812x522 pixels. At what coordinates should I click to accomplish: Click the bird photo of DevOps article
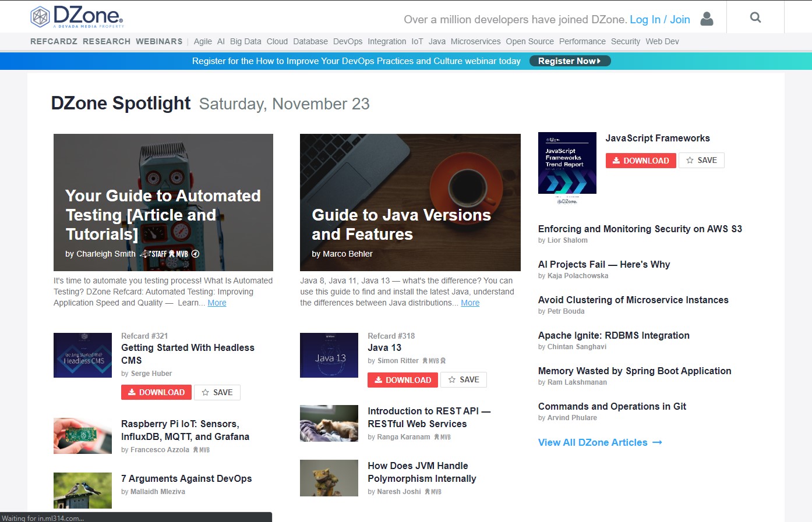click(83, 491)
